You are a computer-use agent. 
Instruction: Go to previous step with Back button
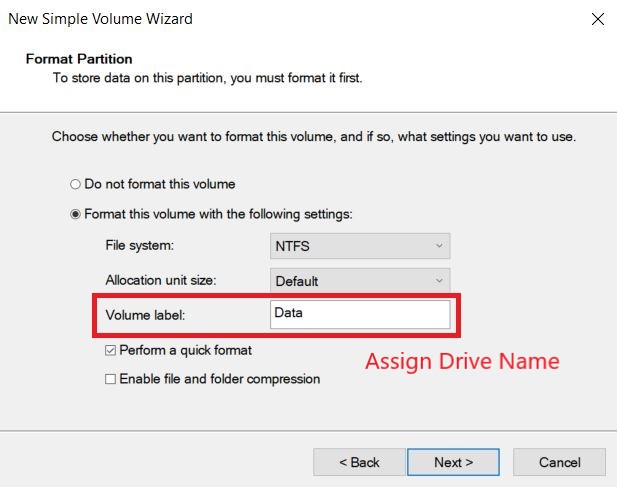pyautogui.click(x=359, y=462)
